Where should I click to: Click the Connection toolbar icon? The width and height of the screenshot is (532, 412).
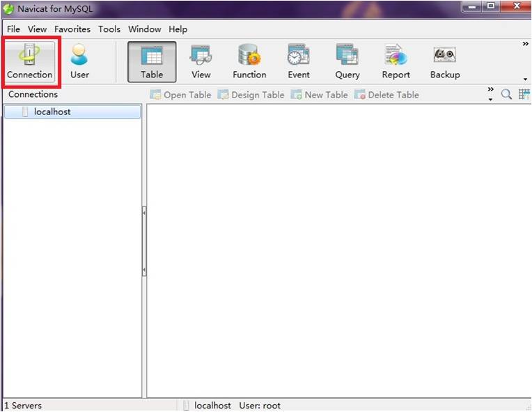point(29,61)
